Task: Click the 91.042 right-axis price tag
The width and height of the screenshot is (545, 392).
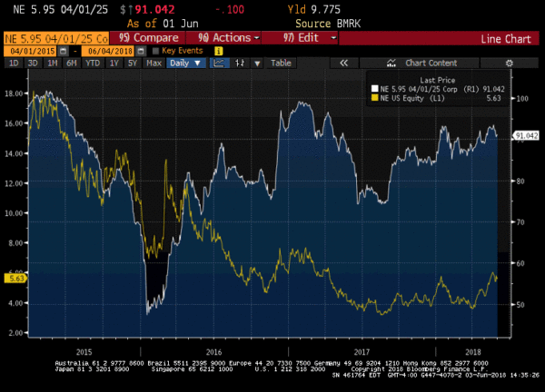Action: (x=526, y=136)
